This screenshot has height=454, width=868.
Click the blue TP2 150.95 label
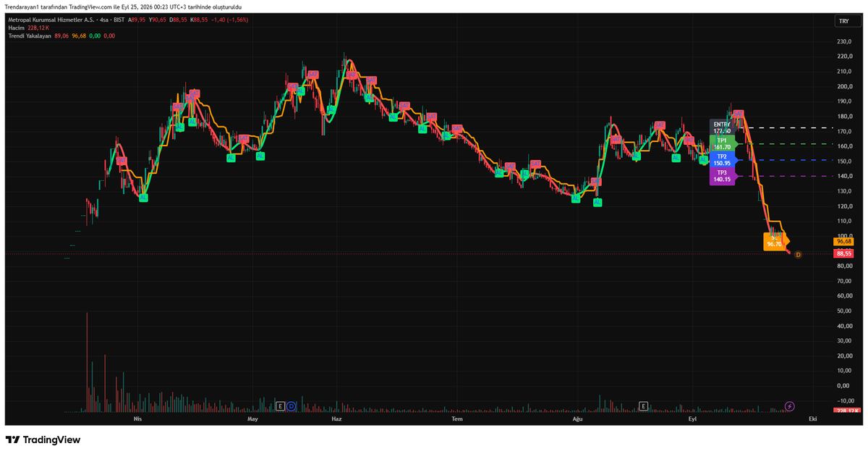[722, 159]
